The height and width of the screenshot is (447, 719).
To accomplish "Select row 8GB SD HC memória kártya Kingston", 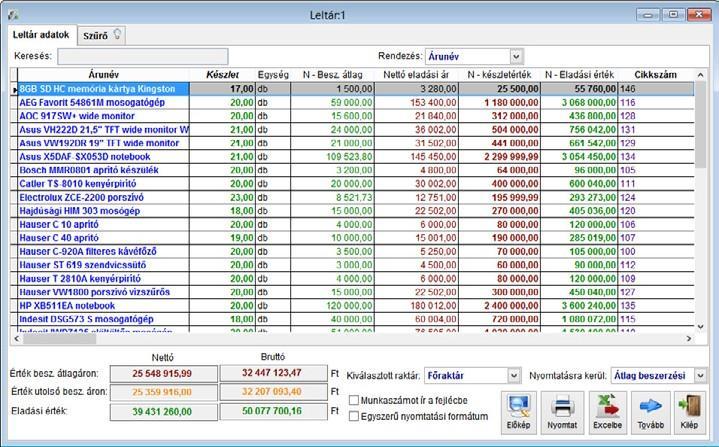I will click(351, 89).
